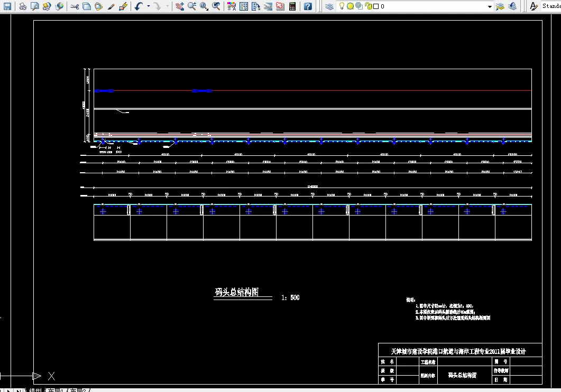561x392 pixels.
Task: Select the Pan realtime hand tool
Action: pos(180,6)
